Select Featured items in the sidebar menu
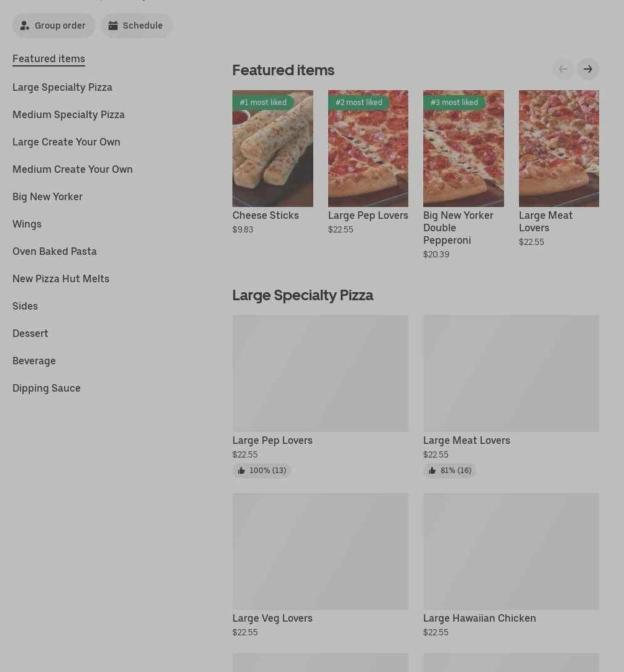624x672 pixels. 48,58
